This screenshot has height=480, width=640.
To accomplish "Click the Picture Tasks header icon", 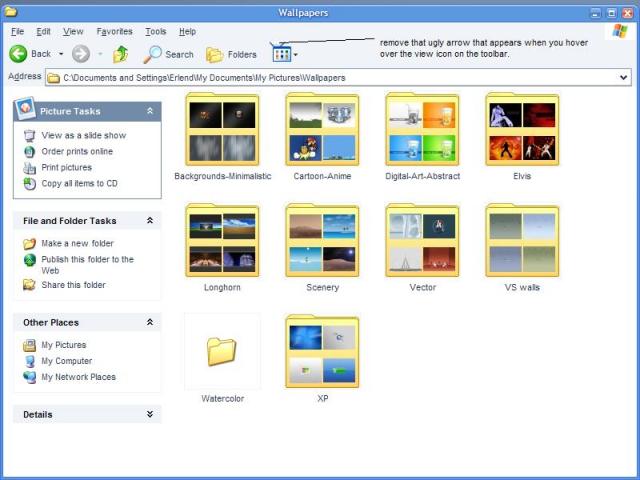I will (25, 109).
